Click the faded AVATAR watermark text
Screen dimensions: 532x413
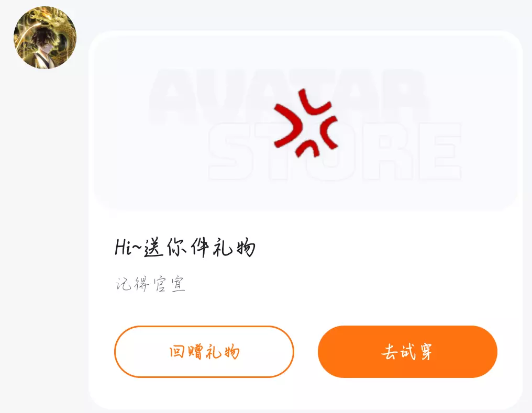coord(289,96)
